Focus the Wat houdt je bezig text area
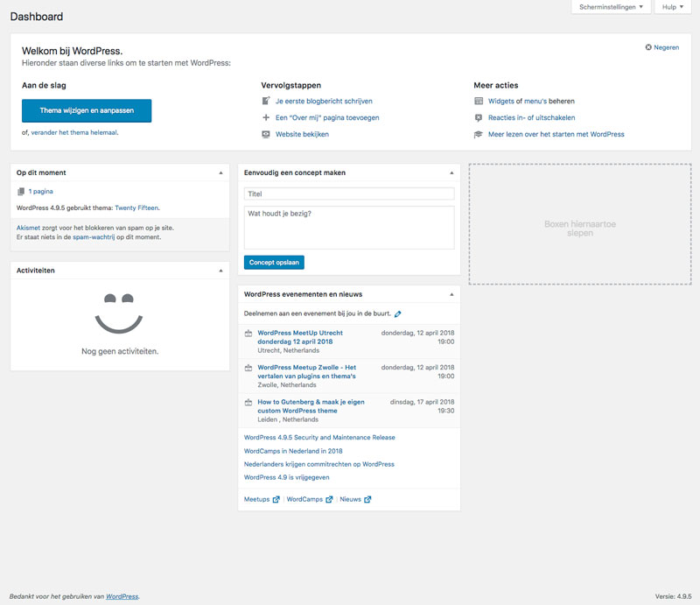 [349, 228]
